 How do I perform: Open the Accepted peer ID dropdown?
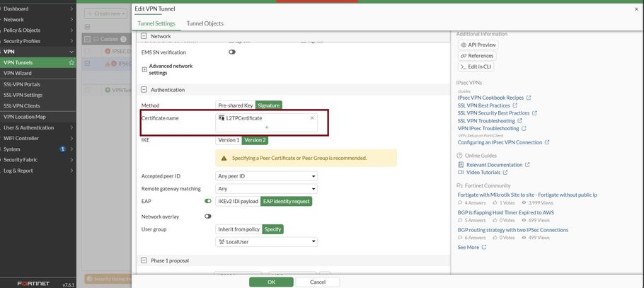pos(267,176)
